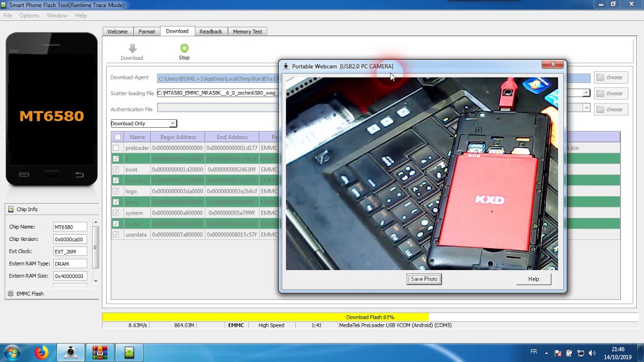This screenshot has width=644, height=362.
Task: Switch to the Welcome tab
Action: (x=117, y=31)
